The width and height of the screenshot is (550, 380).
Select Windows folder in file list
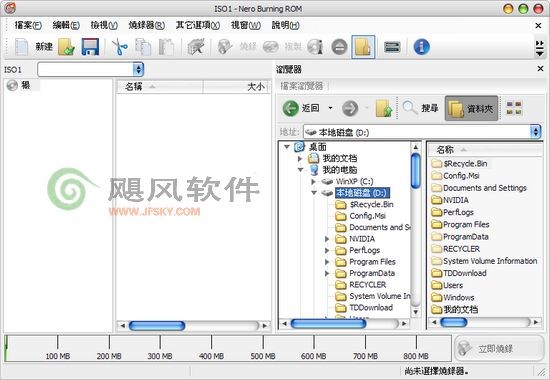(x=453, y=298)
